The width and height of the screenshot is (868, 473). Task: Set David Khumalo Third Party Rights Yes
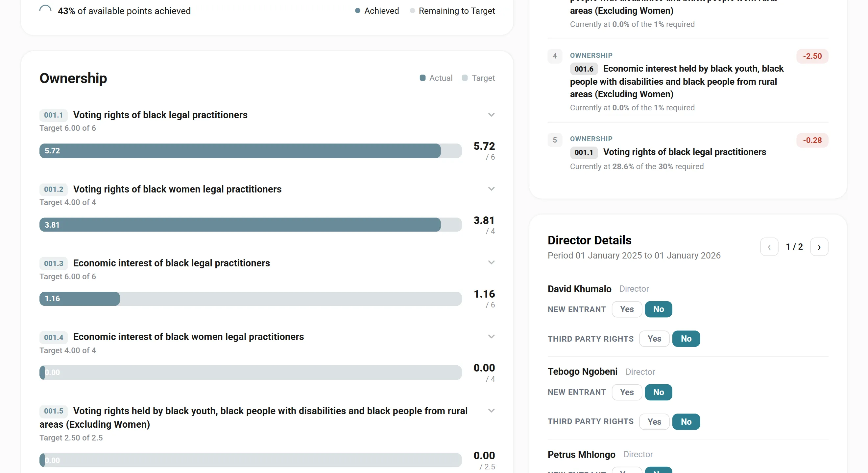tap(654, 339)
